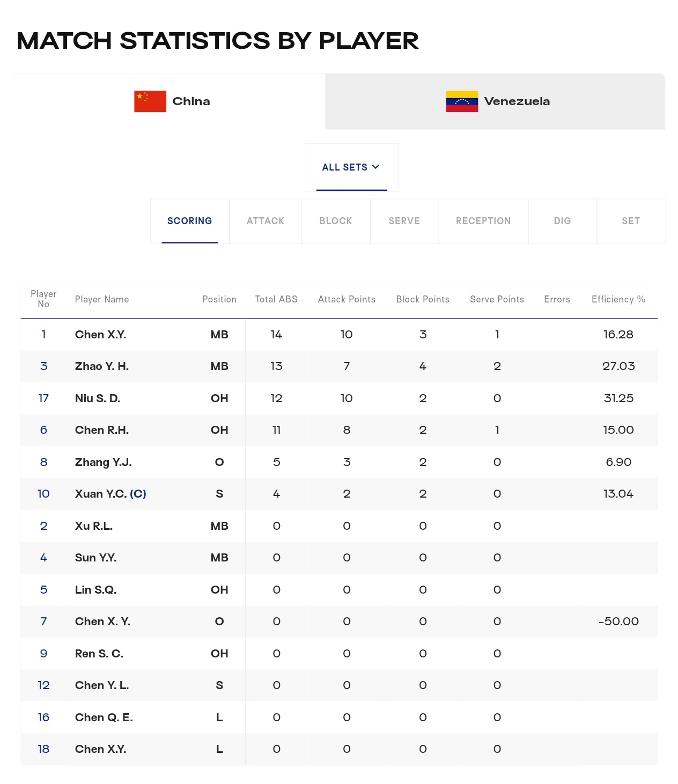View the RECEPTION statistics tab
The image size is (678, 784).
click(x=483, y=221)
